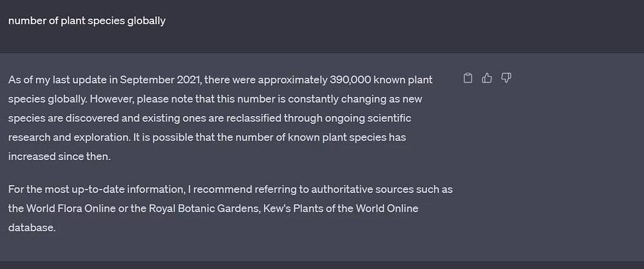
Task: Click the thumbs up icon
Action: pos(487,78)
